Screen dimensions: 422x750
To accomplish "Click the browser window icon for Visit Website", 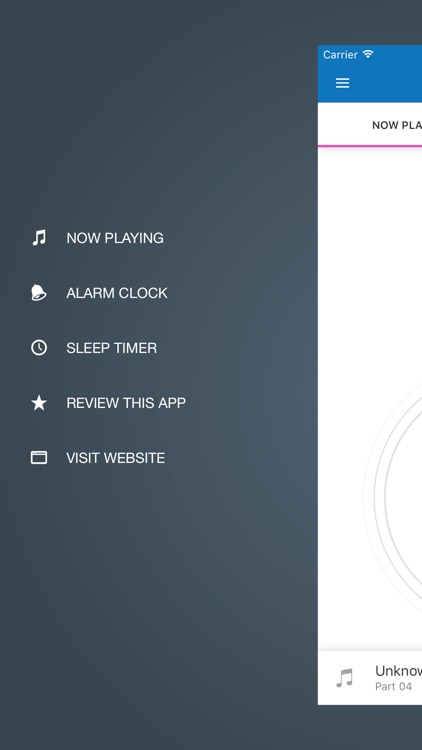I will click(39, 458).
